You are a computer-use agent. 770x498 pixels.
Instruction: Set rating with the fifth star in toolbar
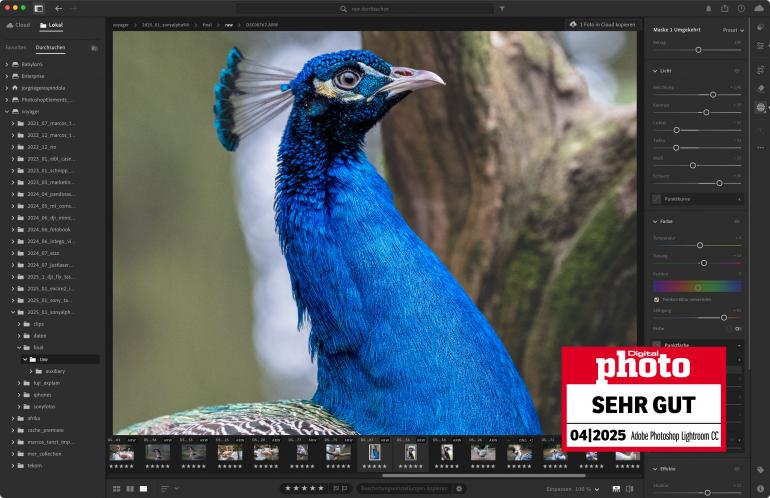click(x=321, y=488)
